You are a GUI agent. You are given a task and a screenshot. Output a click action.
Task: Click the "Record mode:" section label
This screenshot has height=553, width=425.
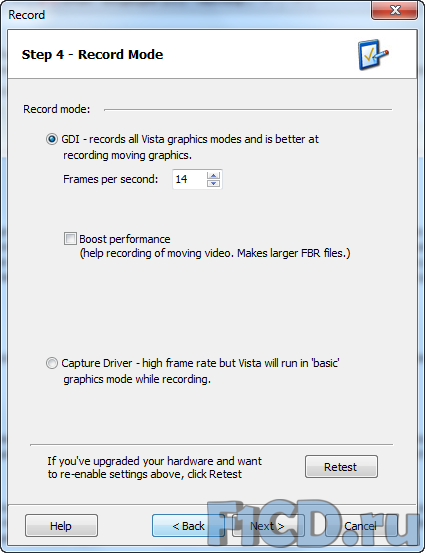pyautogui.click(x=57, y=109)
